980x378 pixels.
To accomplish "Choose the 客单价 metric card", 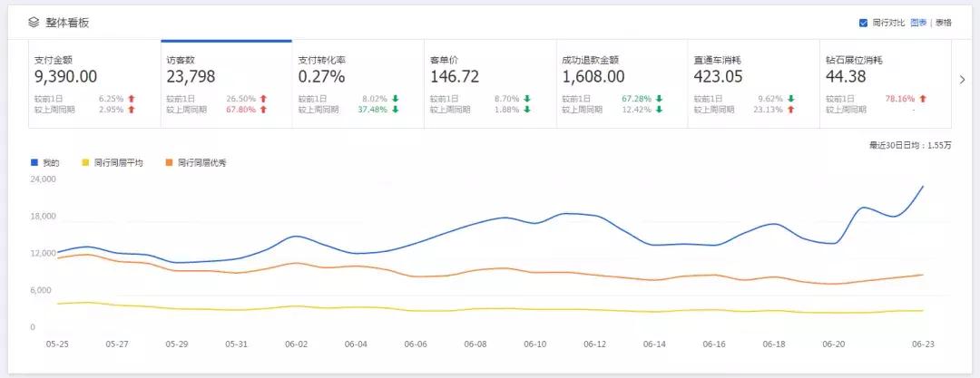I will 489,84.
